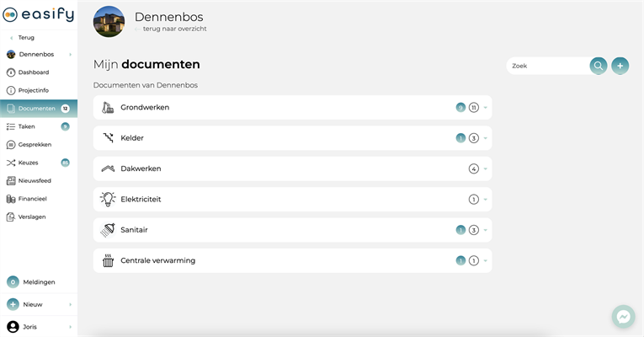Go to Financieel in the sidebar
644x337 pixels.
[x=32, y=199]
